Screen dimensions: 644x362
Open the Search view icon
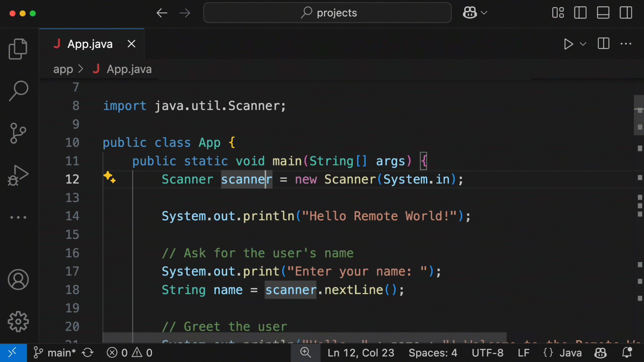(x=18, y=90)
